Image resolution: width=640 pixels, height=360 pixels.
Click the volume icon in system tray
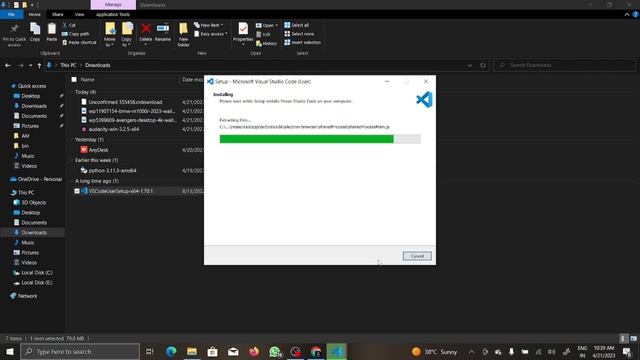coord(552,352)
